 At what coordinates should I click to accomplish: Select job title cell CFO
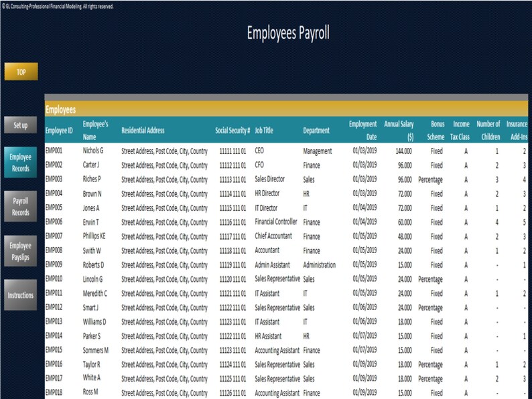pos(259,165)
